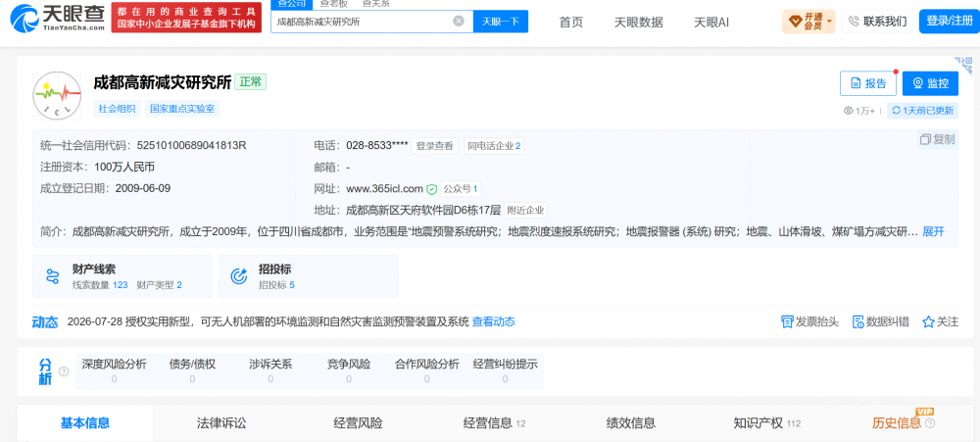Click the 天眼一下 search button
980x442 pixels.
[501, 22]
